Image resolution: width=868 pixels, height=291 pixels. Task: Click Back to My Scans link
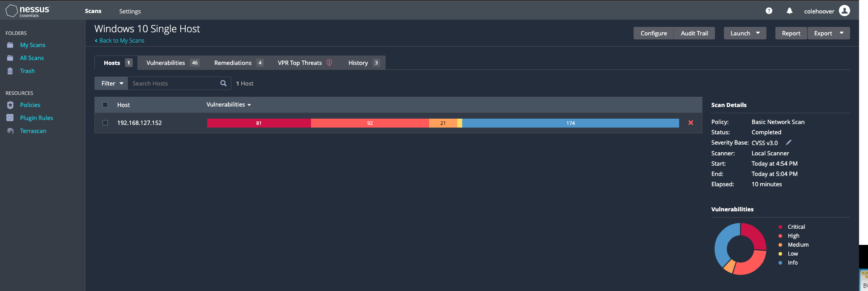(x=119, y=41)
